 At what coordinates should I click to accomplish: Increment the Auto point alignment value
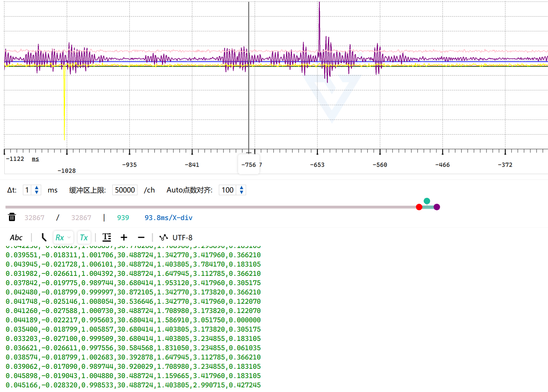tap(241, 188)
